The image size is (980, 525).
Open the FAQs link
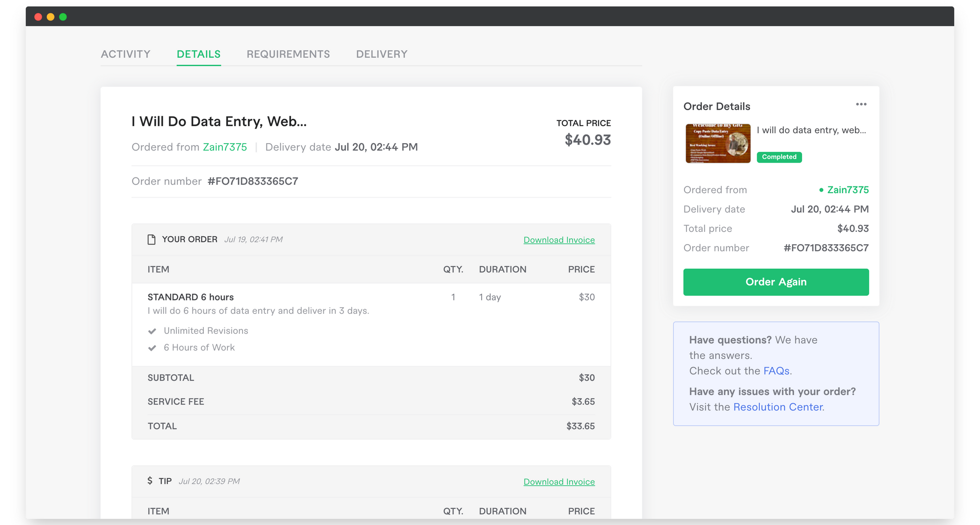pos(776,371)
